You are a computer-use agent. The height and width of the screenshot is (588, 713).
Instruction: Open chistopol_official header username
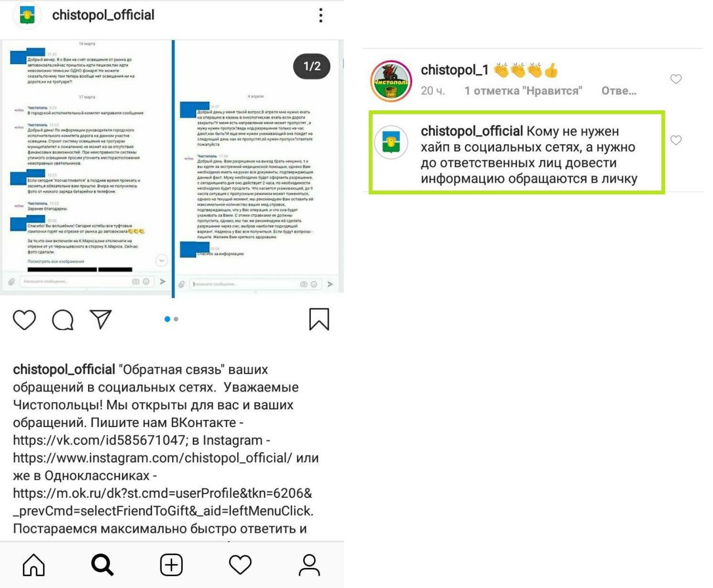pos(103,15)
